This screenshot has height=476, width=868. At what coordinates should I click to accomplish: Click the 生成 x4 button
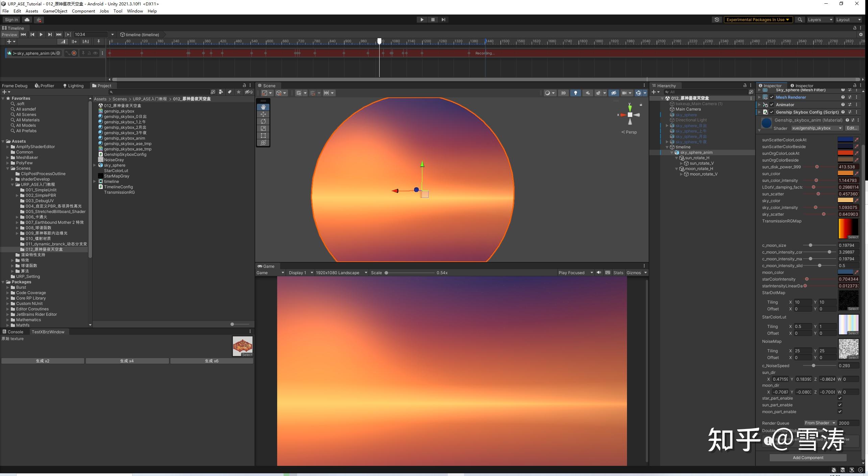point(127,361)
